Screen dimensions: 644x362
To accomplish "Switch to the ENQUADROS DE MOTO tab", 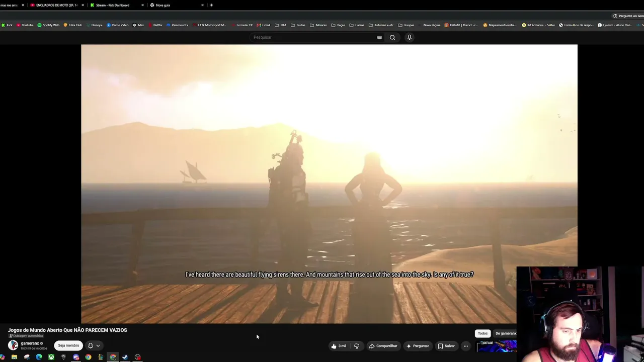I will pyautogui.click(x=56, y=5).
